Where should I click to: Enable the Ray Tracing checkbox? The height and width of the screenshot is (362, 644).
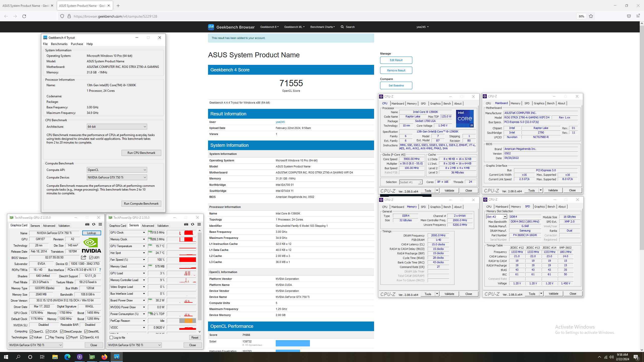tap(47, 337)
